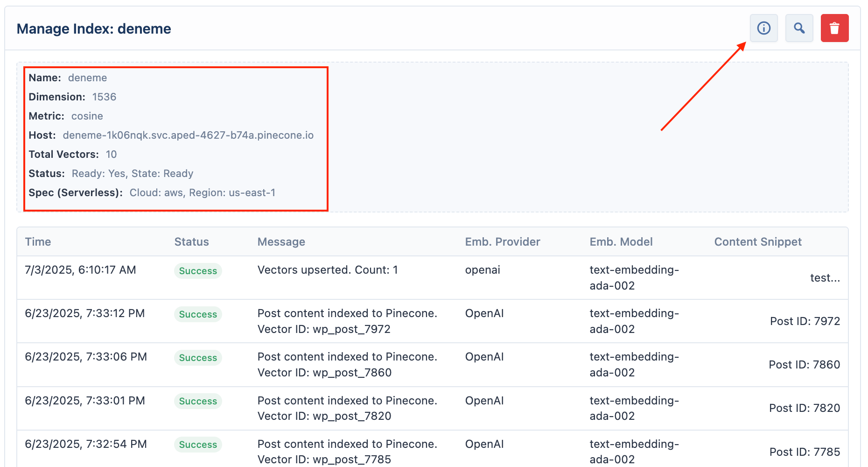Image resolution: width=868 pixels, height=467 pixels.
Task: Click the Manage Index: deneme heading
Action: pyautogui.click(x=94, y=29)
